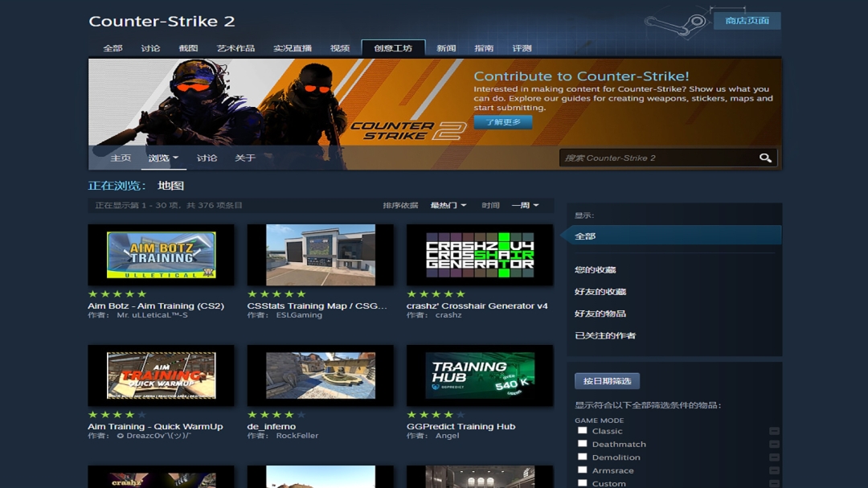Switch to the 创意工坊 tab

(393, 48)
